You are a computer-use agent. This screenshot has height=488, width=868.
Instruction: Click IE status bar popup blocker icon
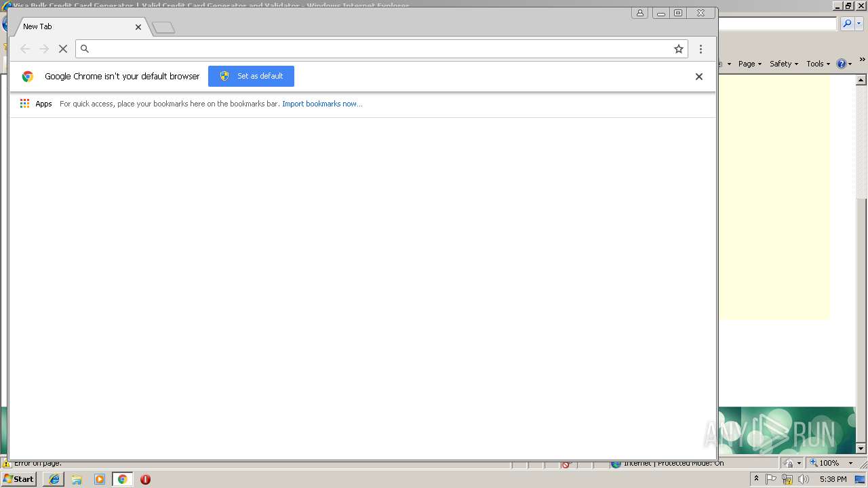pyautogui.click(x=566, y=464)
